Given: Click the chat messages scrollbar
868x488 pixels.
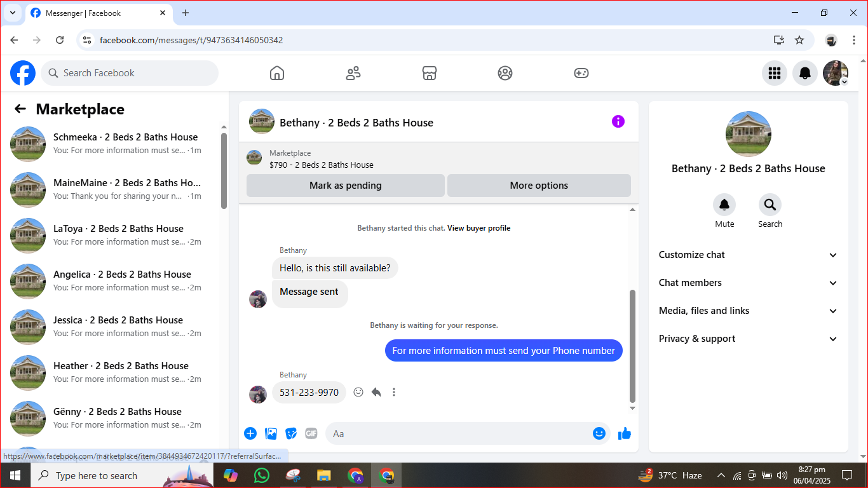Looking at the screenshot, I should click(632, 346).
